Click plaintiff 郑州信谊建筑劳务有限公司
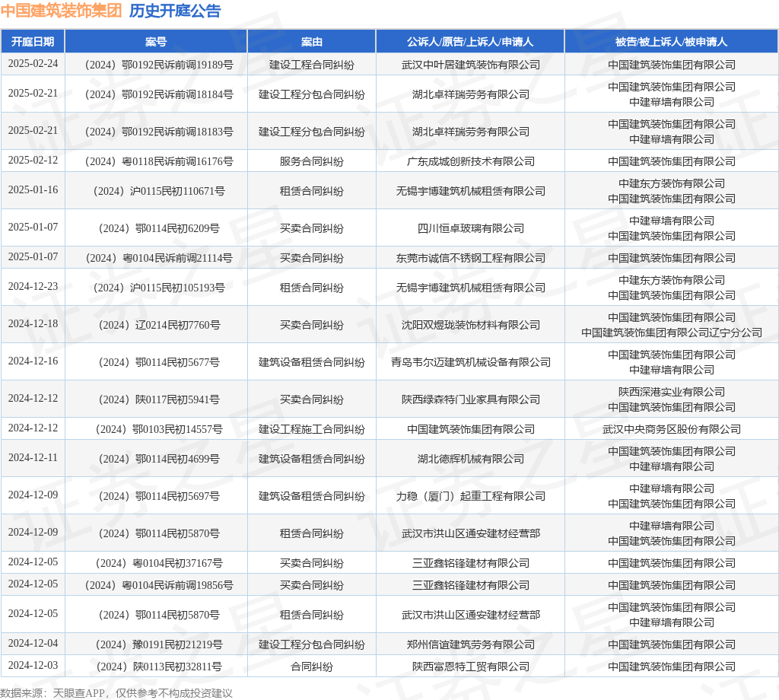779x700 pixels. [x=470, y=645]
